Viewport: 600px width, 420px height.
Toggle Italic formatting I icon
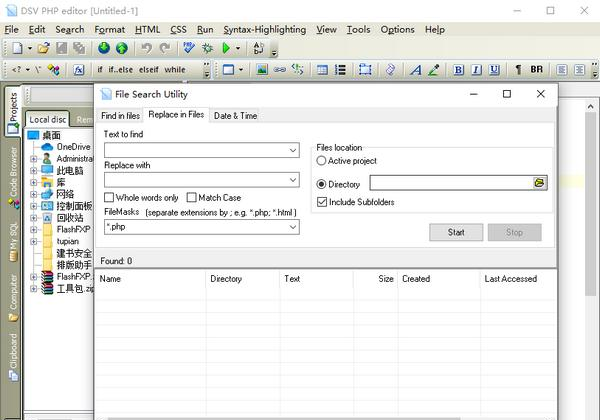[476, 70]
